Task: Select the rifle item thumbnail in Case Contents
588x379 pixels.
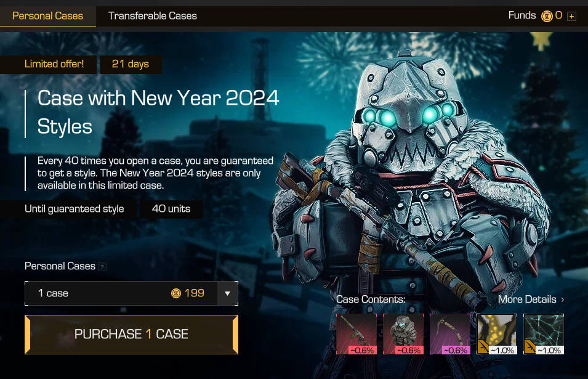Action: [x=356, y=334]
